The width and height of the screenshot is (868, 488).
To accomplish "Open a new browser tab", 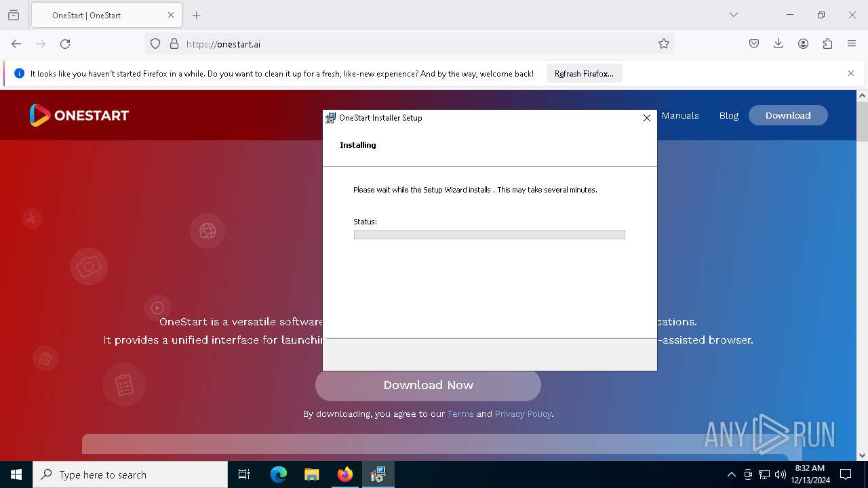I will (197, 15).
